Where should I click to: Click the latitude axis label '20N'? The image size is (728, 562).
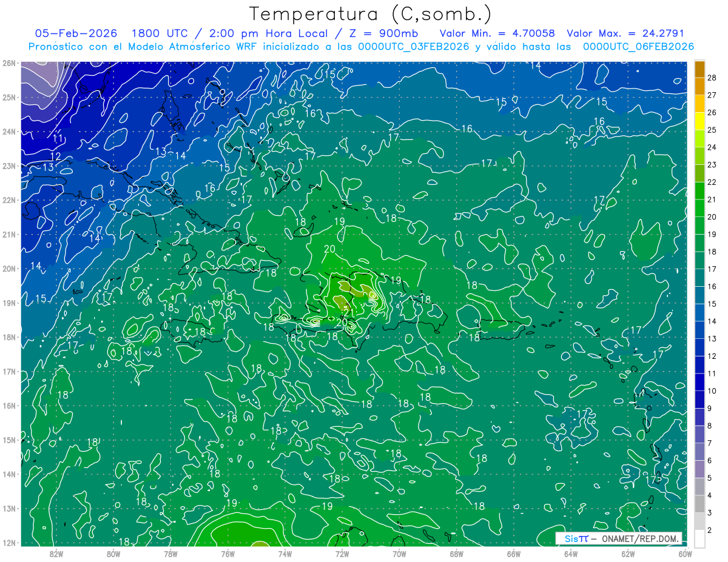[8, 269]
